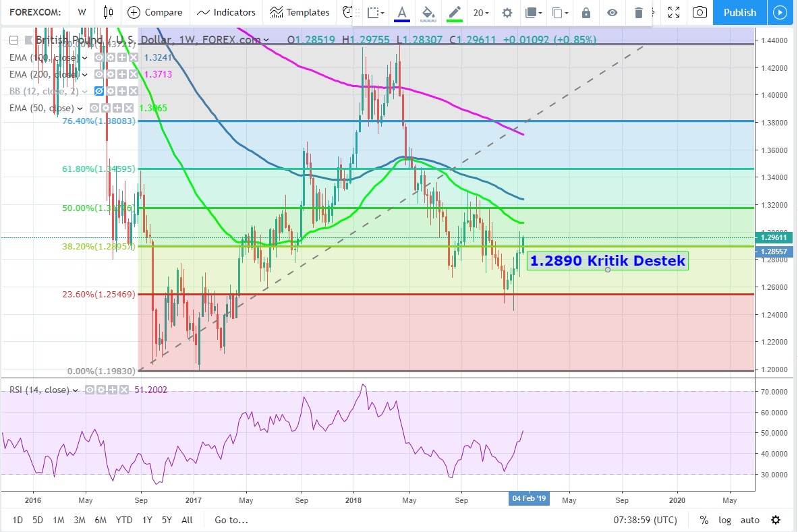Screen dimensions: 798x532
Task: Remove the EMA 50 indicator
Action: pos(130,108)
